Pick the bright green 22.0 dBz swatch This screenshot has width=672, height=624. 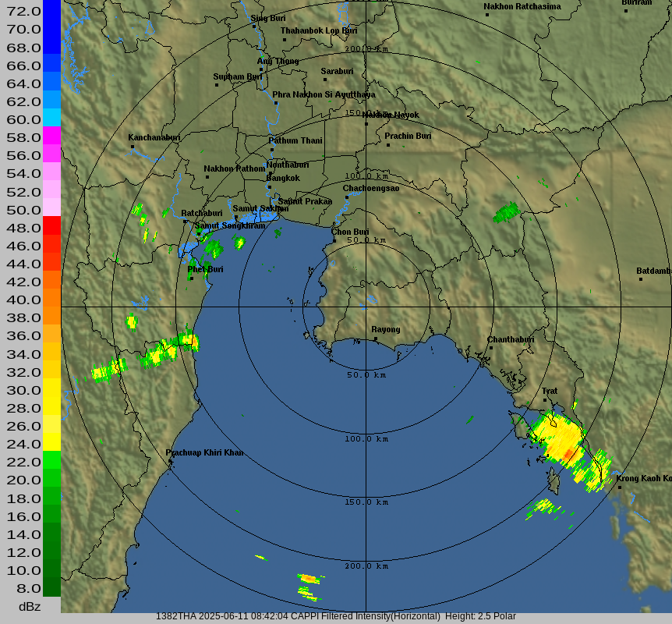[51, 460]
